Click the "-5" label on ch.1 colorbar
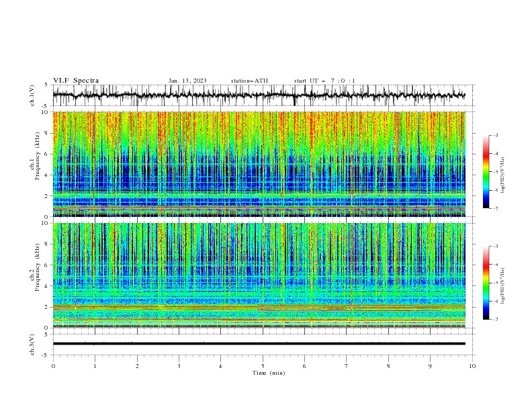The width and height of the screenshot is (532, 411). tap(495, 172)
